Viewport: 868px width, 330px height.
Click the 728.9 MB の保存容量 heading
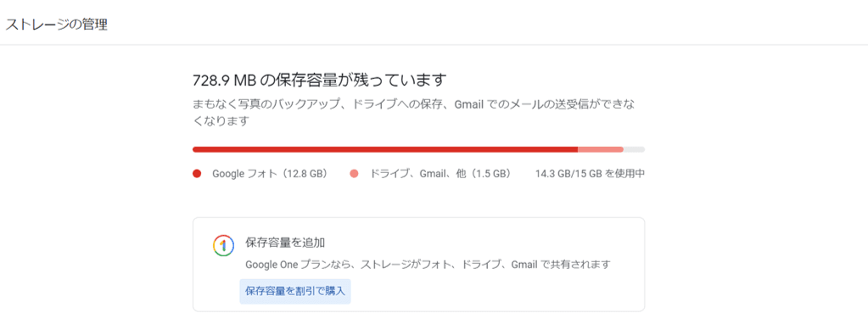[319, 81]
